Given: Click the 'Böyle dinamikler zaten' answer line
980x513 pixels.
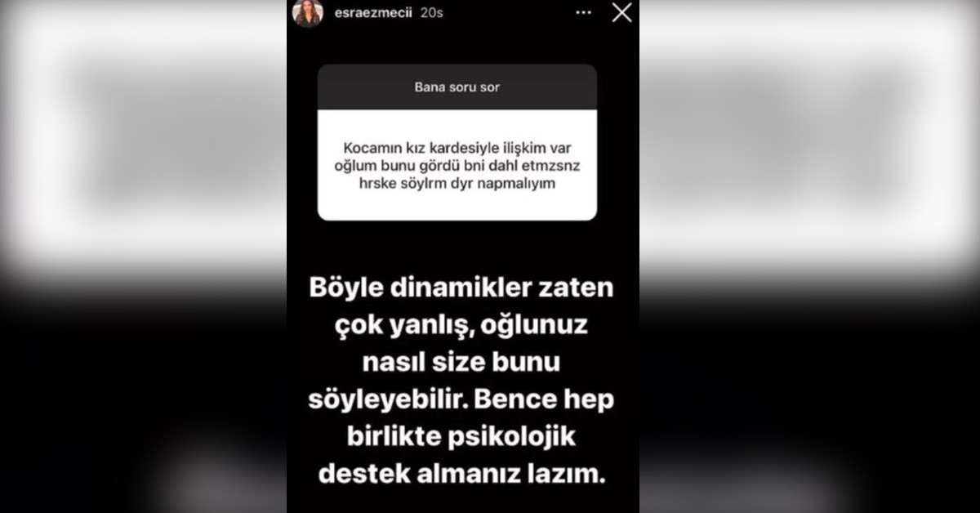Looking at the screenshot, I should tap(461, 289).
